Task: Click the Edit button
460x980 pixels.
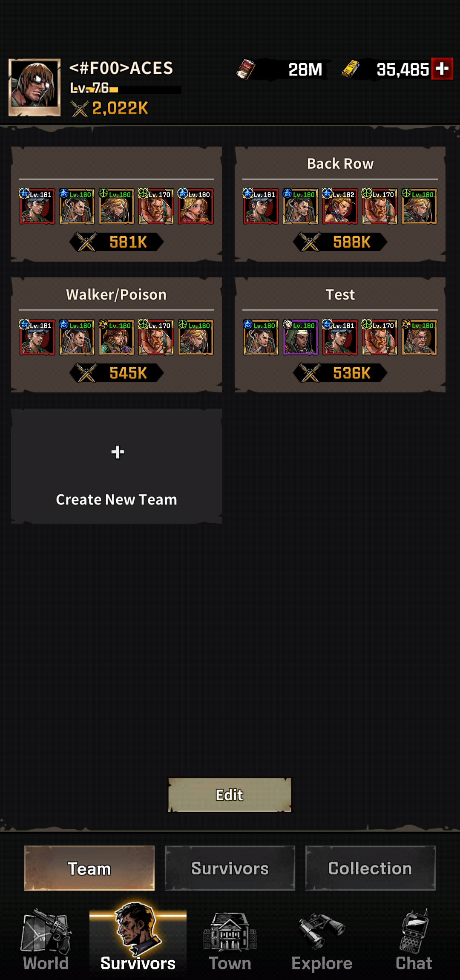Action: 230,795
